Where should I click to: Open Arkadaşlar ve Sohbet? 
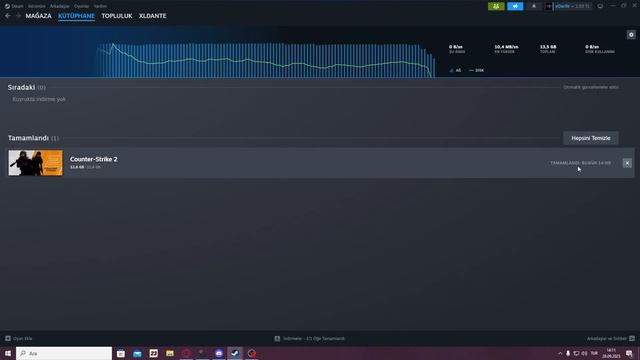[x=611, y=338]
